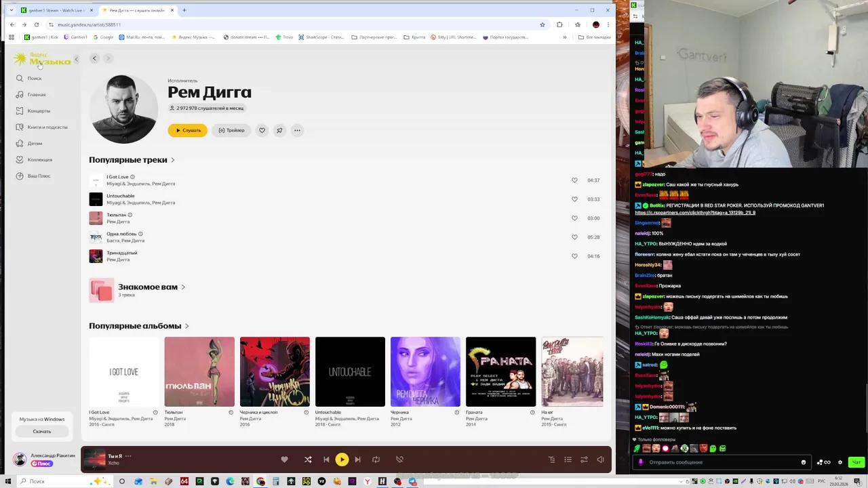Go back using the in-page back arrow
Image resolution: width=868 pixels, height=488 pixels.
tap(94, 58)
